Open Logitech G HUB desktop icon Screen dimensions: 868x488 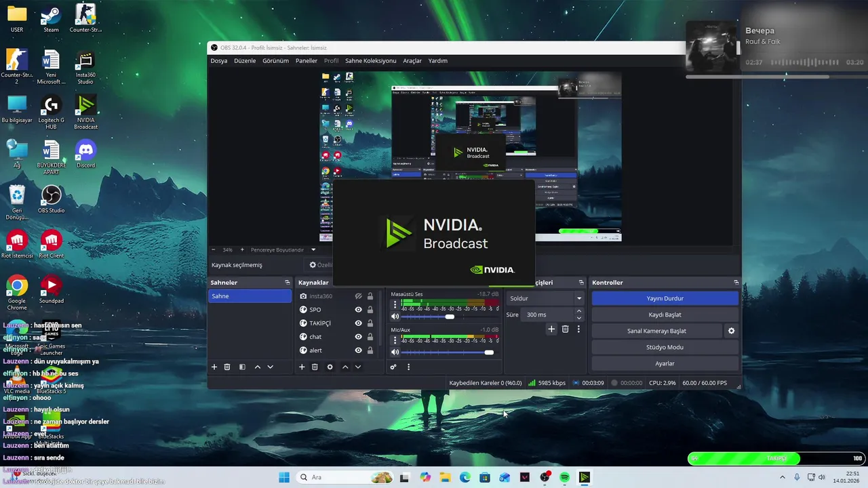coord(51,112)
